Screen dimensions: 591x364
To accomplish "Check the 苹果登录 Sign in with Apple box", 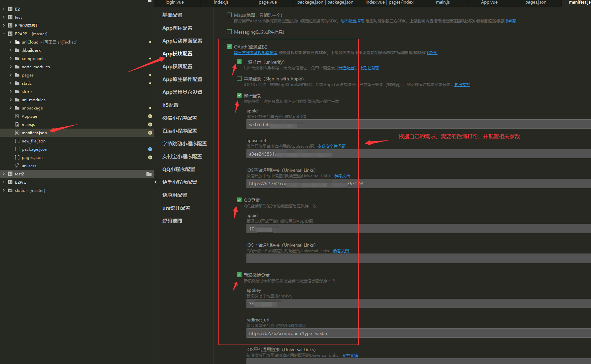I will tap(239, 78).
